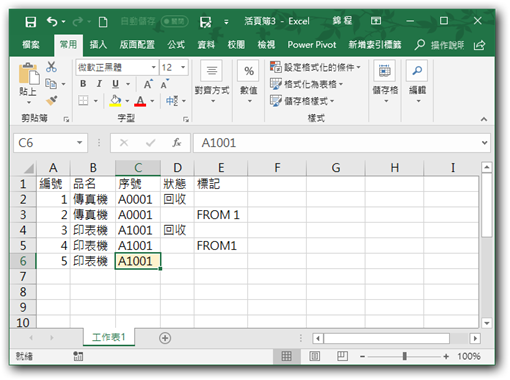The height and width of the screenshot is (380, 510).
Task: Expand the formula bar
Action: (484, 143)
